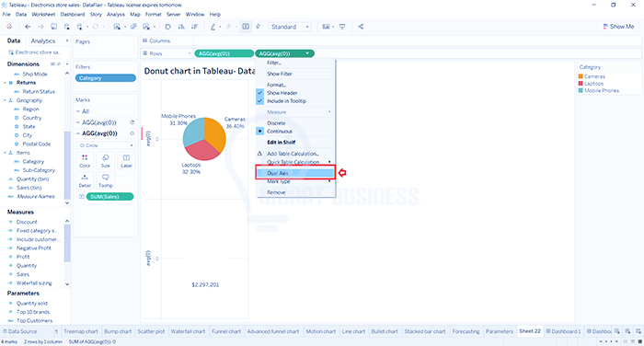Collapse second AGG(avg(0)) Marks section
This screenshot has height=346, width=644.
coord(78,133)
